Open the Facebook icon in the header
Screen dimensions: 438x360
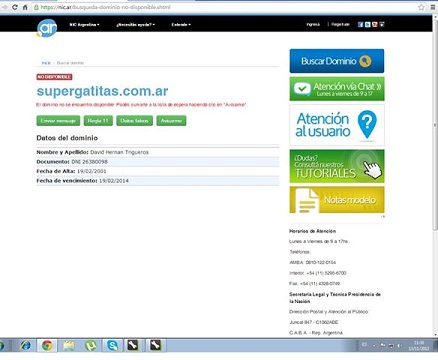pos(360,24)
